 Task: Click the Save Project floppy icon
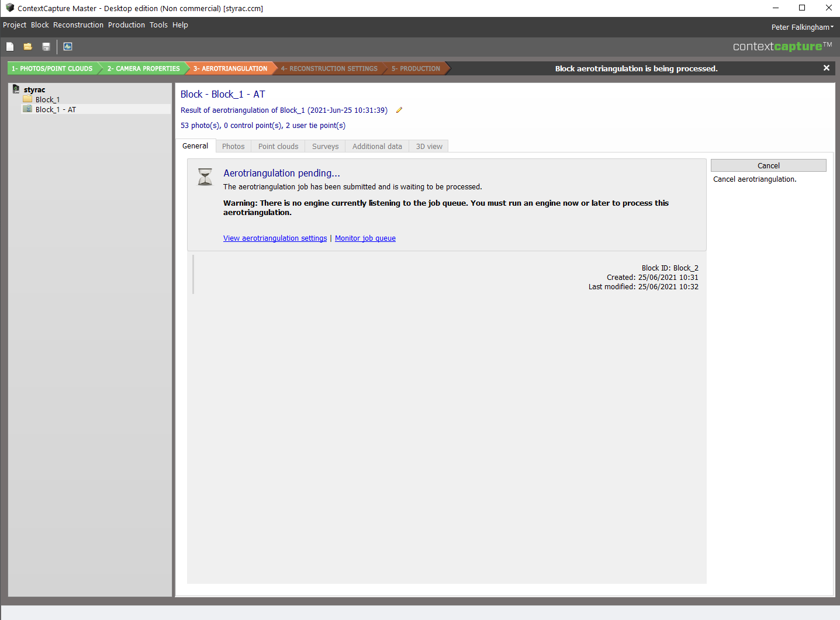[46, 47]
